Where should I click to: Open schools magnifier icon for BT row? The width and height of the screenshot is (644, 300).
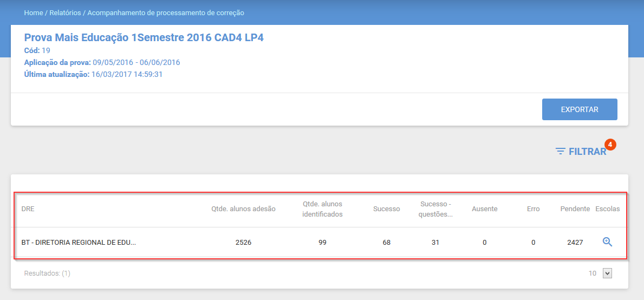tap(608, 242)
